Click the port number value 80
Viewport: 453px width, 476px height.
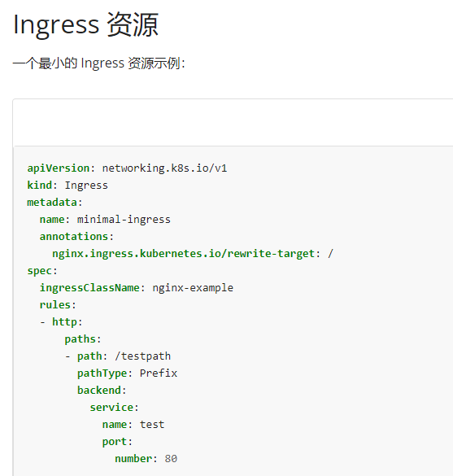[171, 458]
